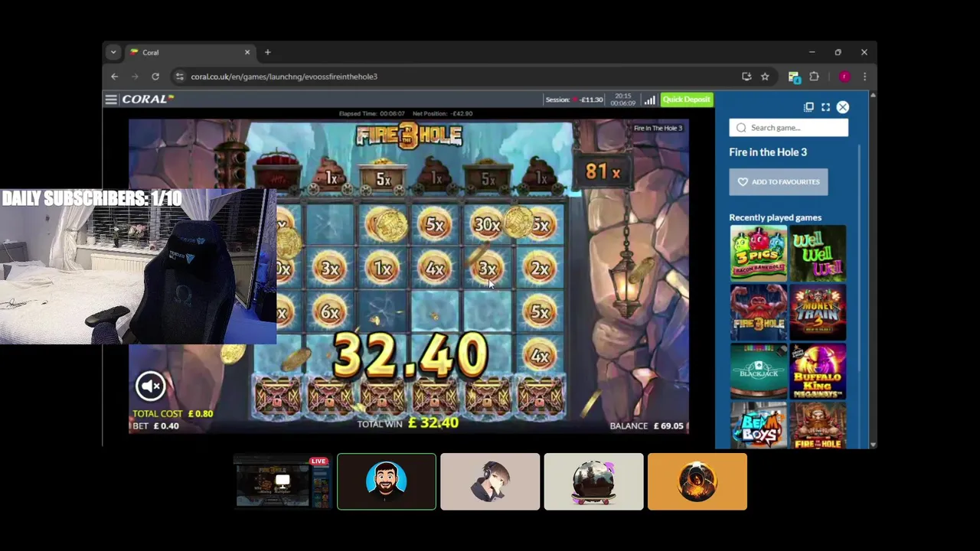Click the Session -£11.30 indicator
This screenshot has height=551, width=980.
pos(574,99)
